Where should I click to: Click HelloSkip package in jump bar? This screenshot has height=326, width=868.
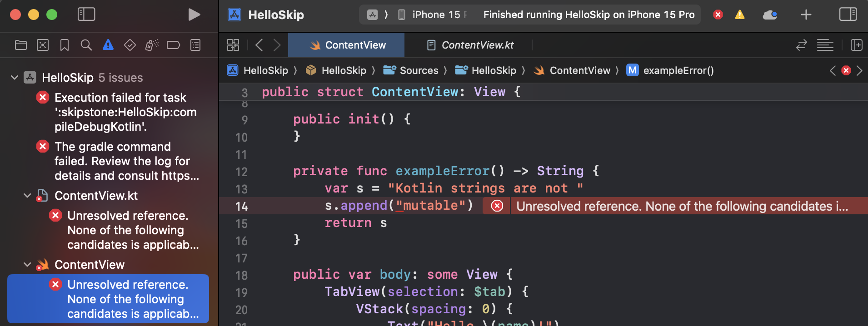point(336,70)
